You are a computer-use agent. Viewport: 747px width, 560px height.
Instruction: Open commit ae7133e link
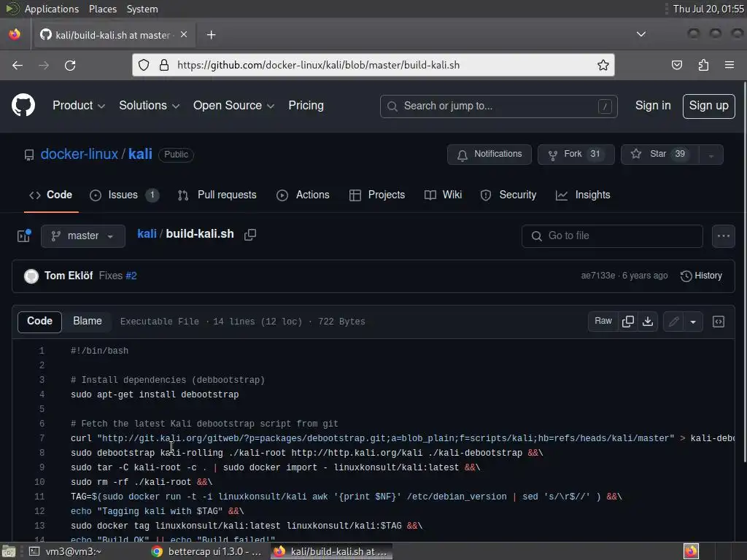pyautogui.click(x=598, y=276)
